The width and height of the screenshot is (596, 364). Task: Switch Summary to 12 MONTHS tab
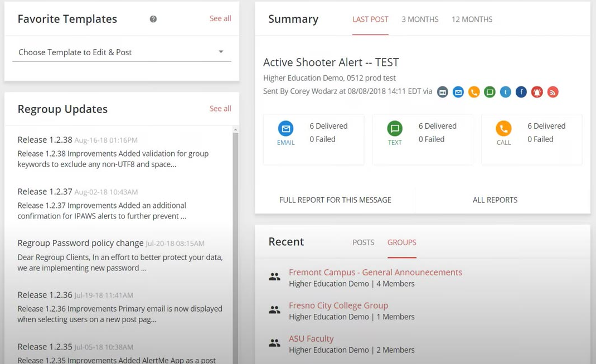(472, 20)
